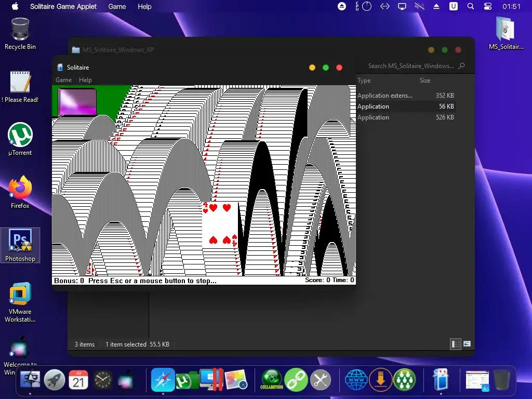Open the Help menu in top menu bar

144,6
